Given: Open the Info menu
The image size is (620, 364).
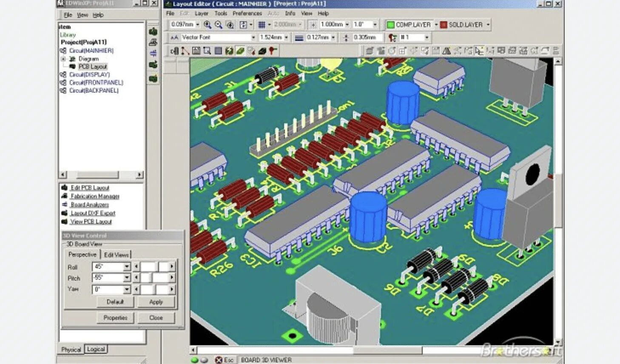Looking at the screenshot, I should pyautogui.click(x=290, y=14).
